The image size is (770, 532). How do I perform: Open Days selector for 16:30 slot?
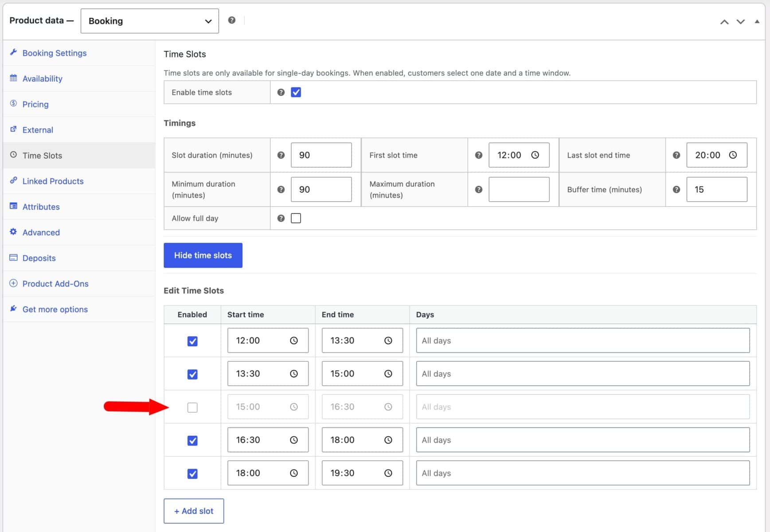tap(583, 440)
